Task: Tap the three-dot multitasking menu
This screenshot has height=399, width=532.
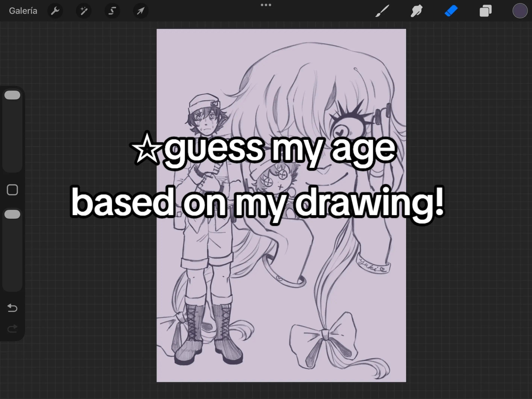Action: pos(266,5)
